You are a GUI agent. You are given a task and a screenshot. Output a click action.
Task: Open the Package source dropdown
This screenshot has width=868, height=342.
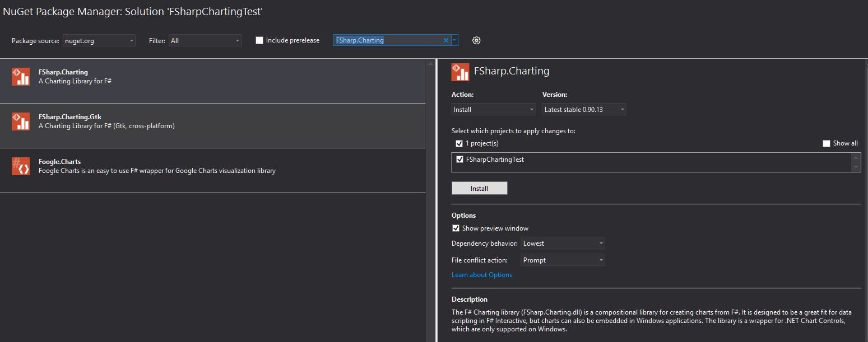pyautogui.click(x=99, y=41)
